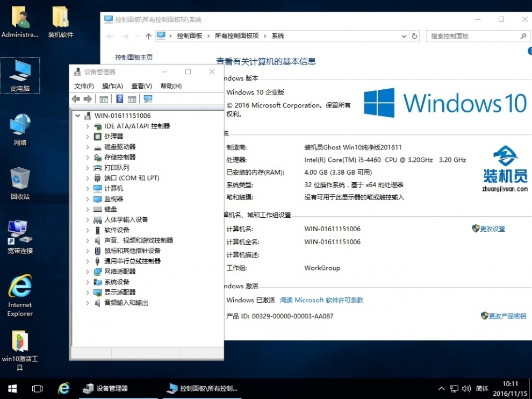Image resolution: width=532 pixels, height=399 pixels.
Task: Select the IDE ATA/ATAPI controller icon
Action: pyautogui.click(x=98, y=126)
